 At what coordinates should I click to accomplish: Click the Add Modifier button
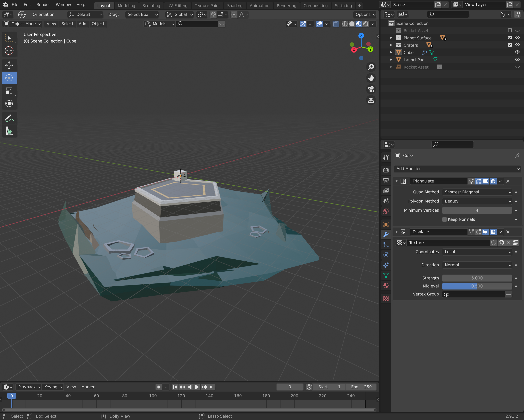pyautogui.click(x=457, y=169)
